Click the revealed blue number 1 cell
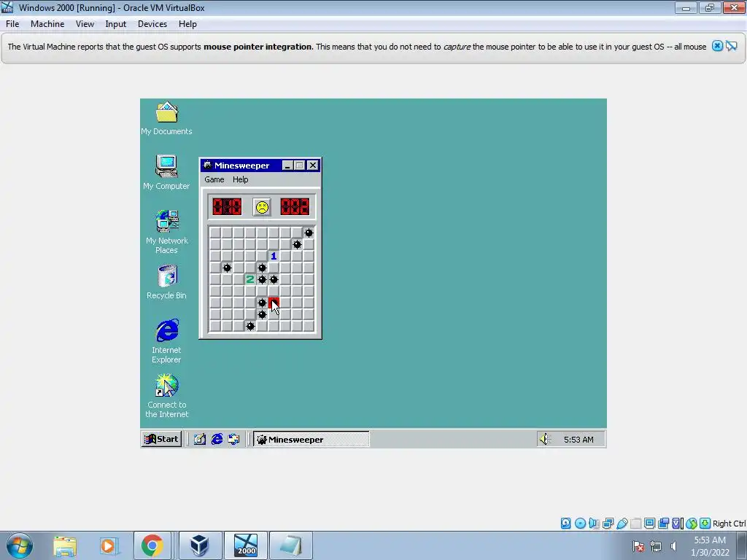 (274, 256)
